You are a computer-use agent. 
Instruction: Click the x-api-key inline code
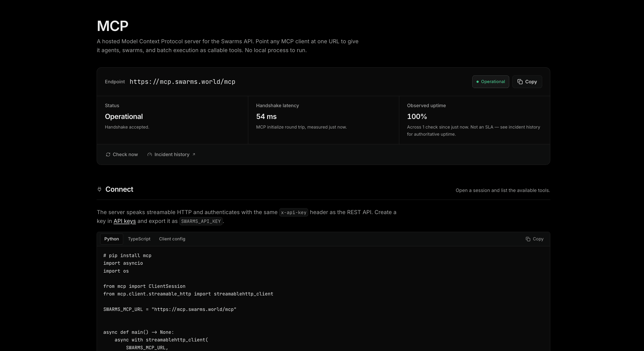pyautogui.click(x=293, y=212)
